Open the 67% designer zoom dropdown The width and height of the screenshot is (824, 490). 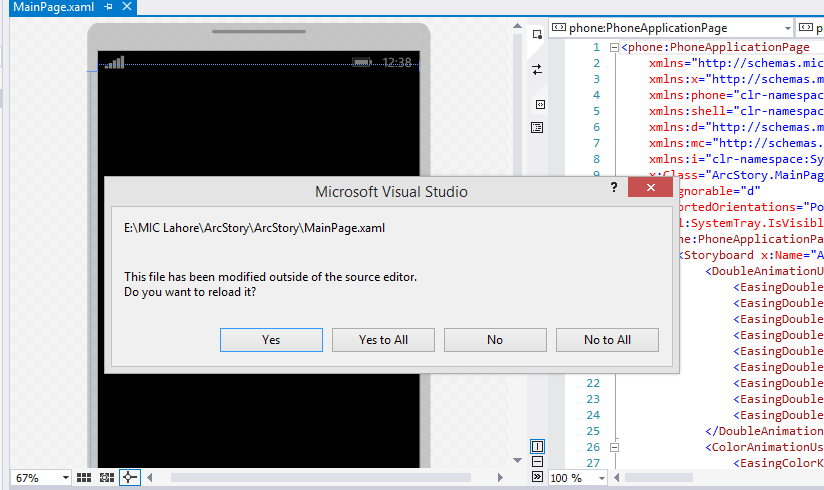point(65,478)
